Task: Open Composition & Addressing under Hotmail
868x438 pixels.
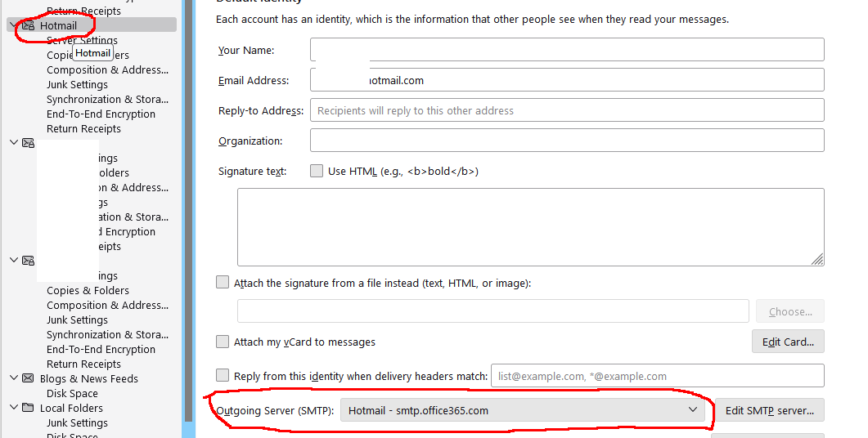Action: 107,69
